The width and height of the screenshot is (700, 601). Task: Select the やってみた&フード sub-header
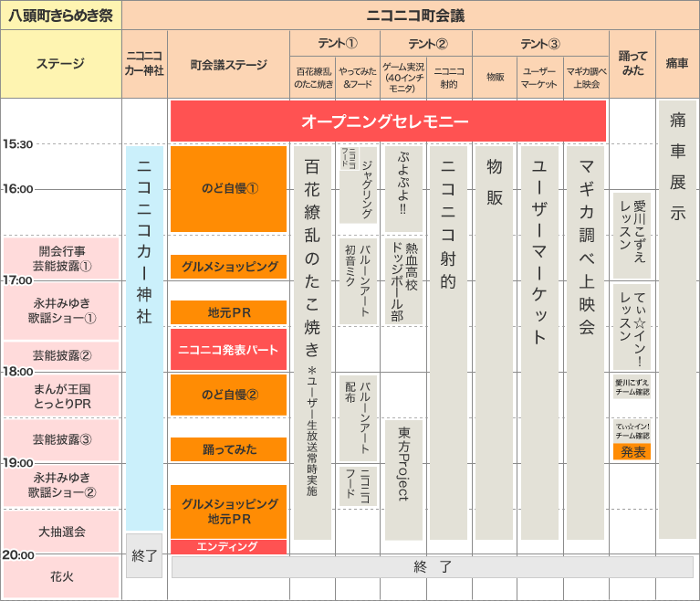(358, 78)
